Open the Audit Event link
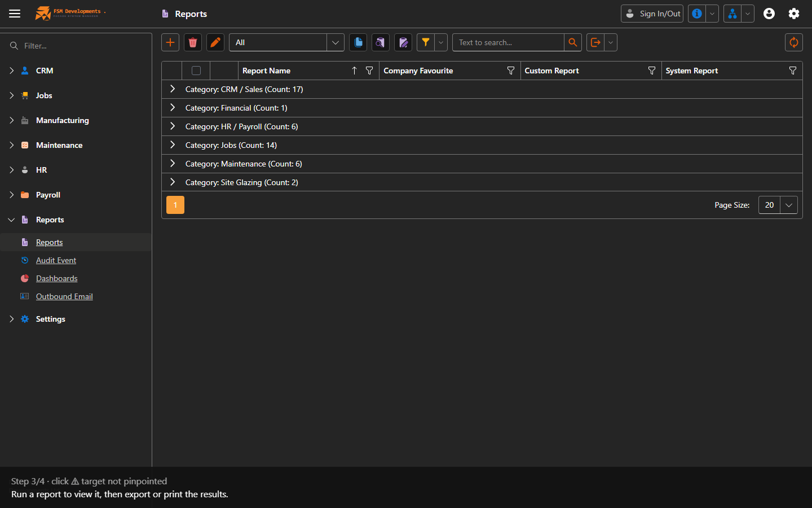Screen dimensions: 812x508 [x=56, y=260]
